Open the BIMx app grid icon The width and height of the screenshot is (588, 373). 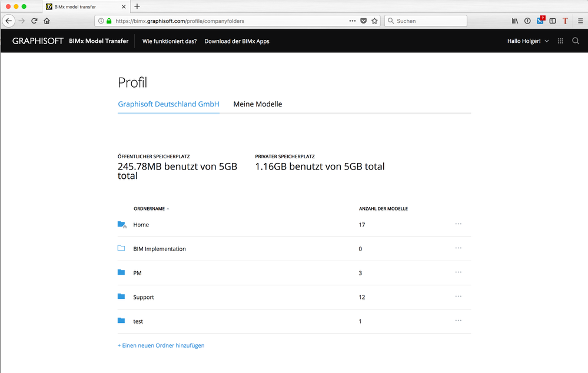[x=560, y=41]
